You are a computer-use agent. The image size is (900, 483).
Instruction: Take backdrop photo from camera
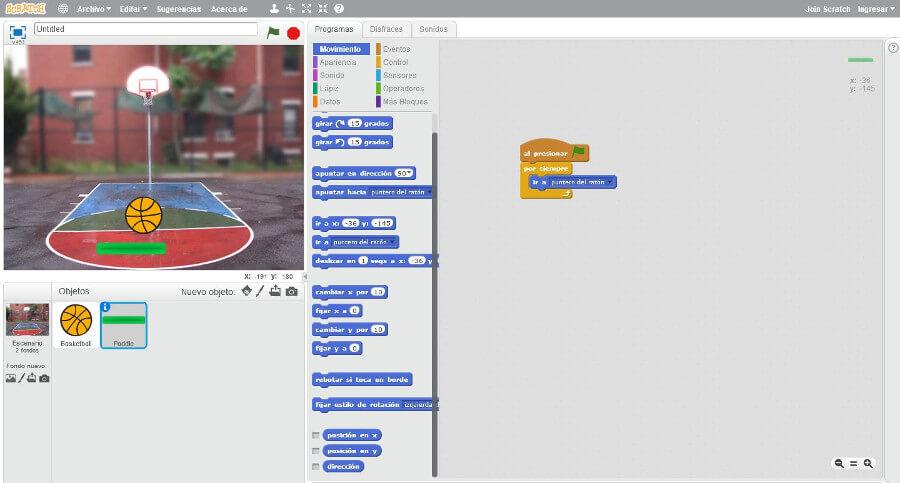coord(44,378)
